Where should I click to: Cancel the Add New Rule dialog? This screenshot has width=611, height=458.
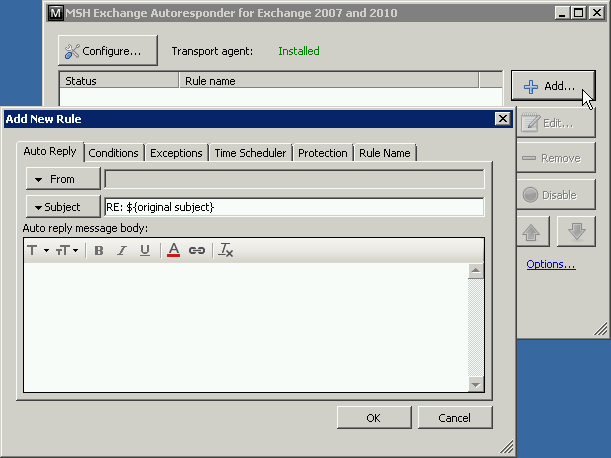(x=455, y=418)
